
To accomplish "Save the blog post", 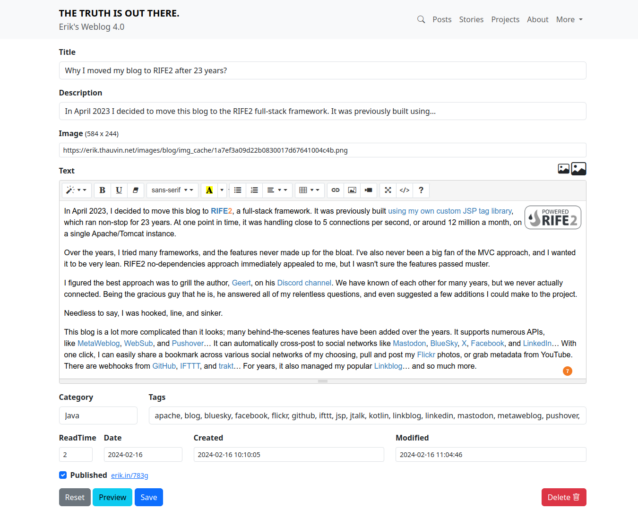I will click(149, 497).
